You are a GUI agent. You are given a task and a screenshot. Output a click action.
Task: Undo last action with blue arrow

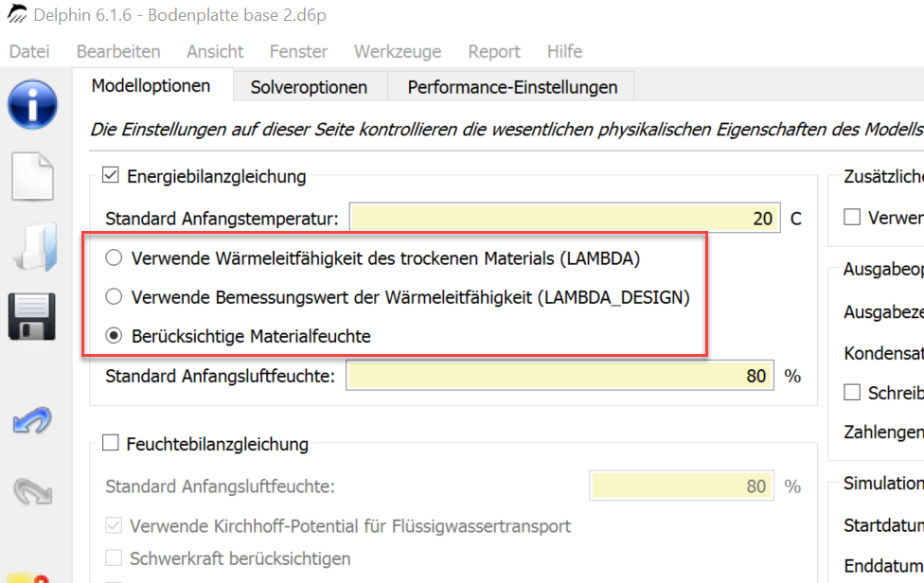32,420
